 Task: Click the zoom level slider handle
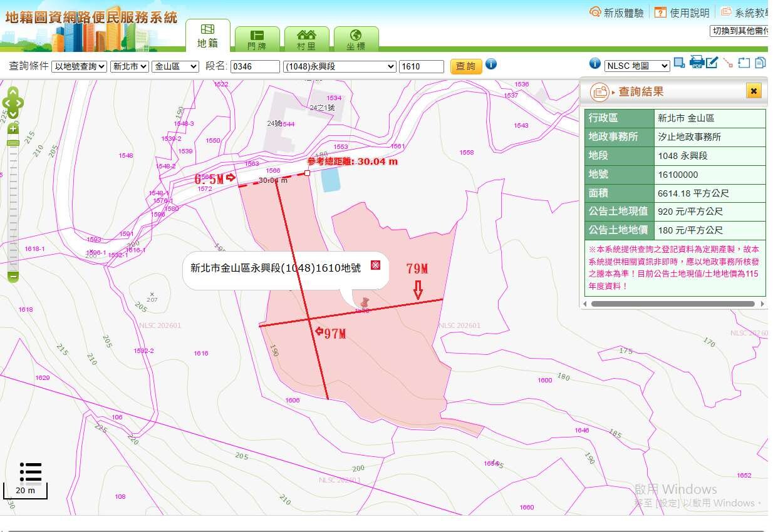tap(13, 143)
